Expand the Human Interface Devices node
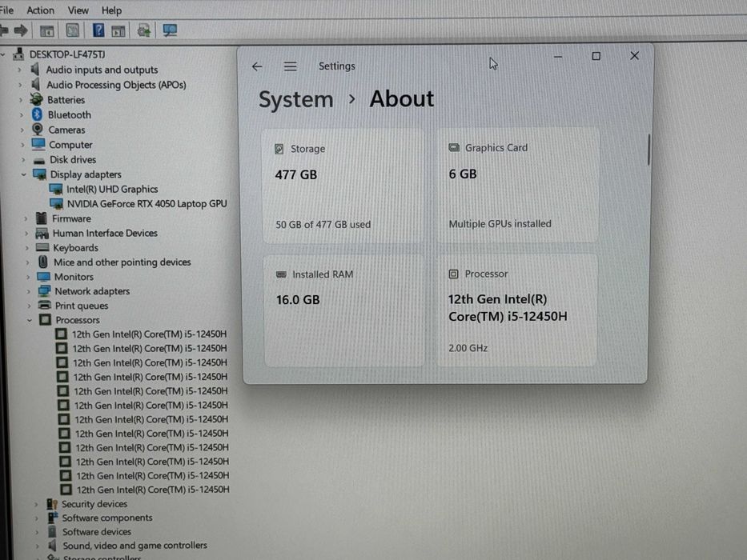 point(26,234)
